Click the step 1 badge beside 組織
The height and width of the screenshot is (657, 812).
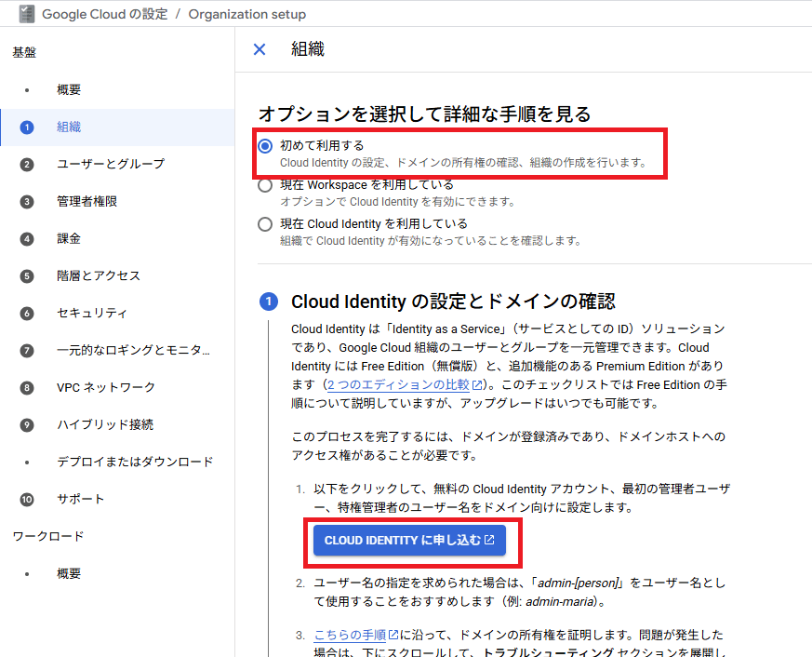[27, 127]
